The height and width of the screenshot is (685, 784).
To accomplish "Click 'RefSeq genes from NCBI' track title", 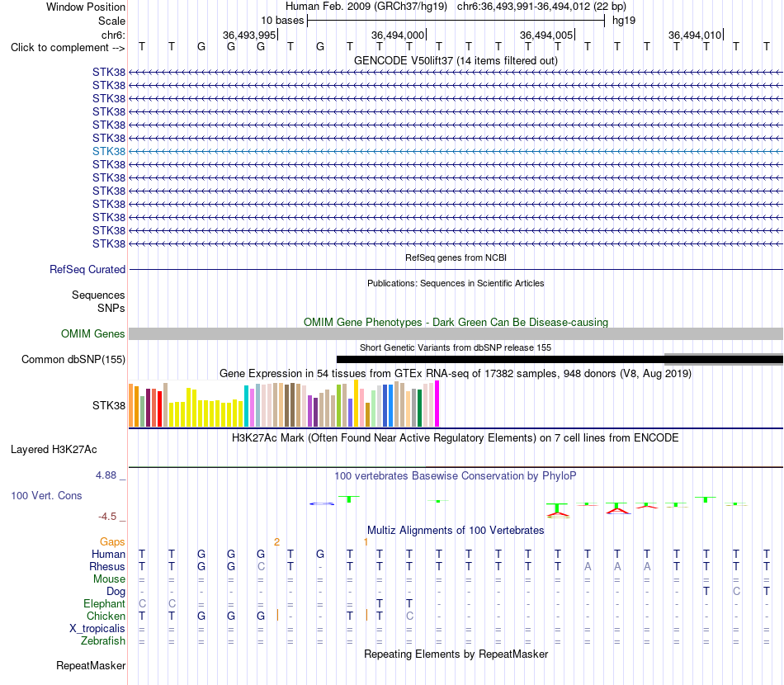I will click(x=456, y=257).
